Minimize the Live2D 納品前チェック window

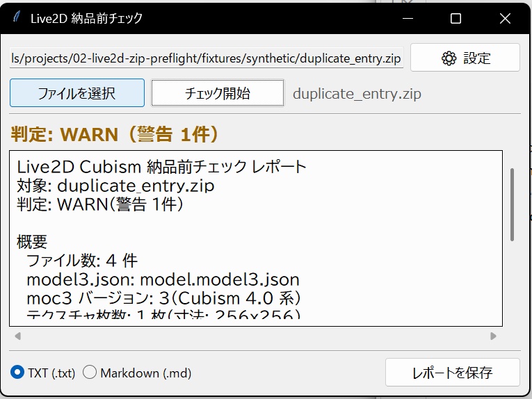point(408,18)
